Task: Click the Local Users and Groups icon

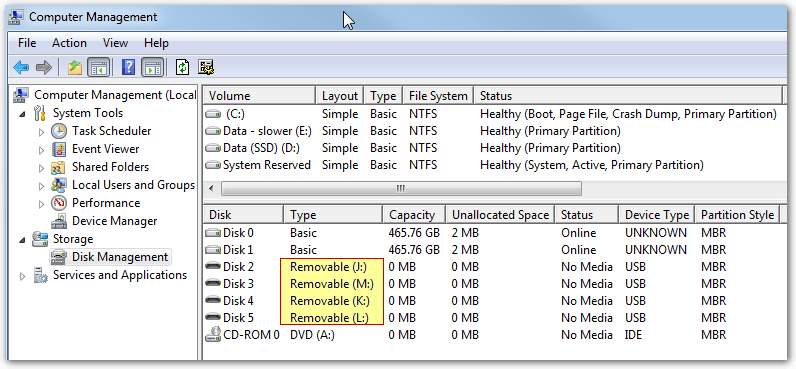Action: 59,185
